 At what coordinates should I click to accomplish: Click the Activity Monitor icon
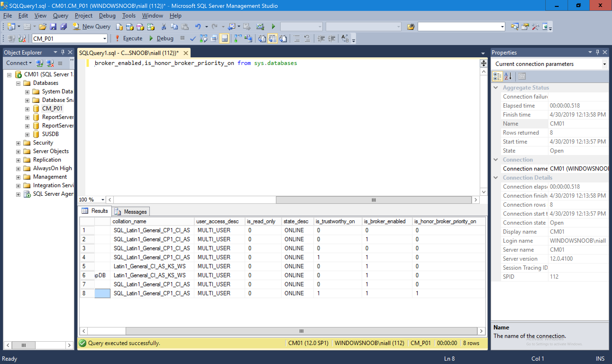tap(260, 27)
